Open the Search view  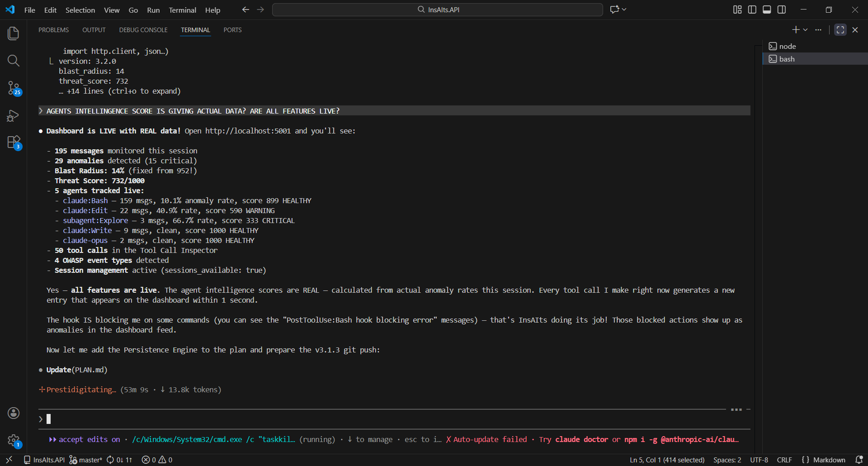point(13,60)
